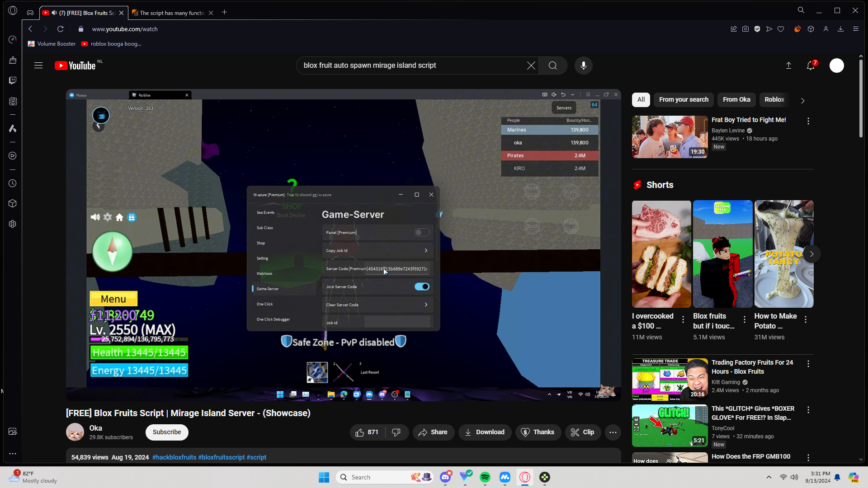Open browser Downloads icon in toolbar
Image resolution: width=868 pixels, height=488 pixels.
coord(841,29)
